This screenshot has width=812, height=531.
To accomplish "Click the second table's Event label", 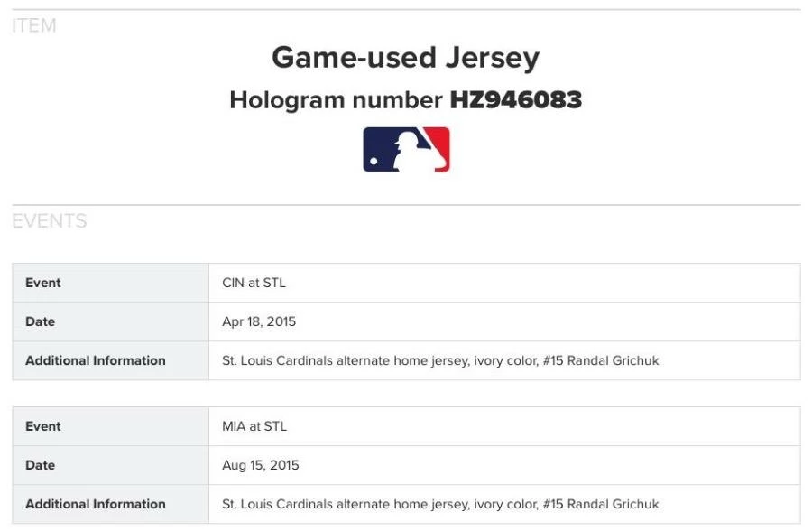I will [x=43, y=426].
